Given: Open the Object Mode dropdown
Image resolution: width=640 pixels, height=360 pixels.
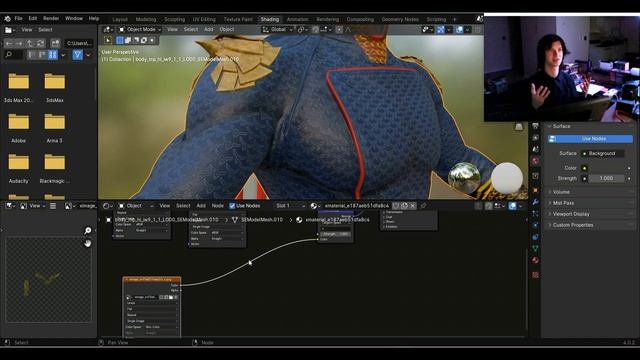Looking at the screenshot, I should coord(140,29).
